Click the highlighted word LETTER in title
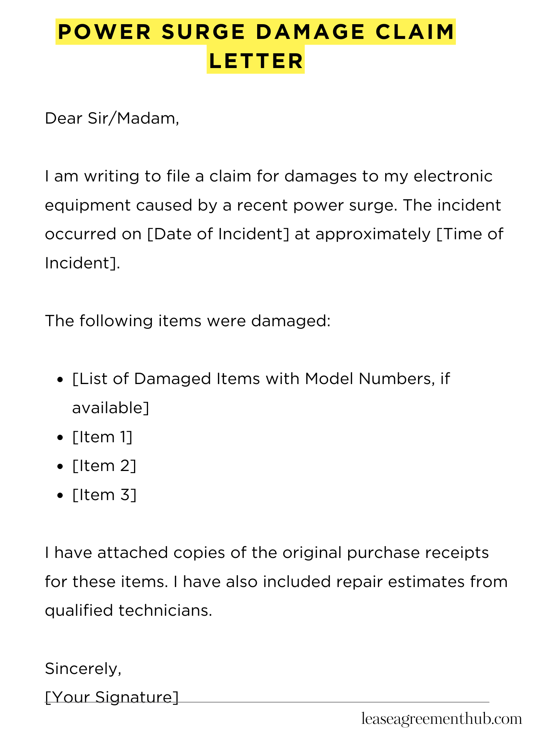This screenshot has height=756, width=534. pyautogui.click(x=256, y=61)
